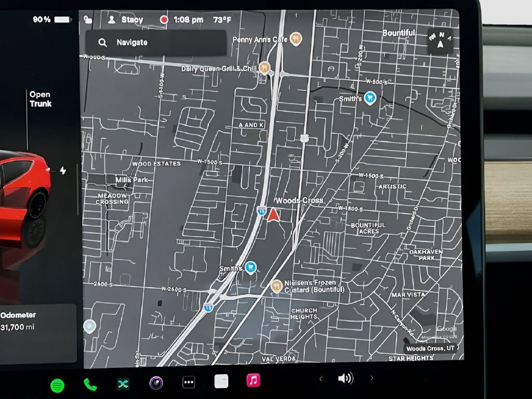Tap the 73°F outside temperature
Screen dimensions: 532x399
point(222,20)
